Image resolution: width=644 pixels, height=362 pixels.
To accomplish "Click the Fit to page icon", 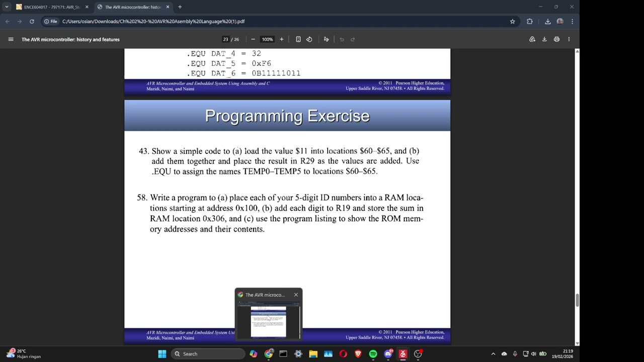I will pos(298,39).
